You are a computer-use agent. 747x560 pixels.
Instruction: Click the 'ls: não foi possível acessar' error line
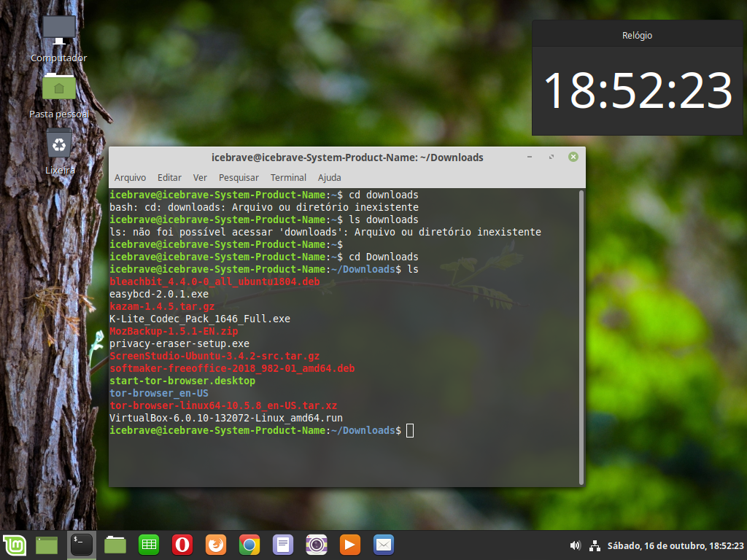pos(325,232)
